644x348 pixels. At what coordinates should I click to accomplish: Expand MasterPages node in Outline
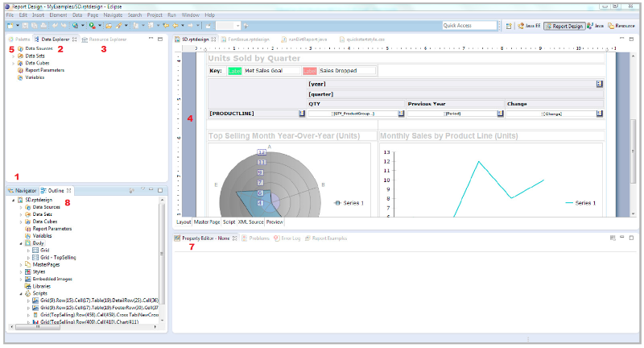point(21,265)
